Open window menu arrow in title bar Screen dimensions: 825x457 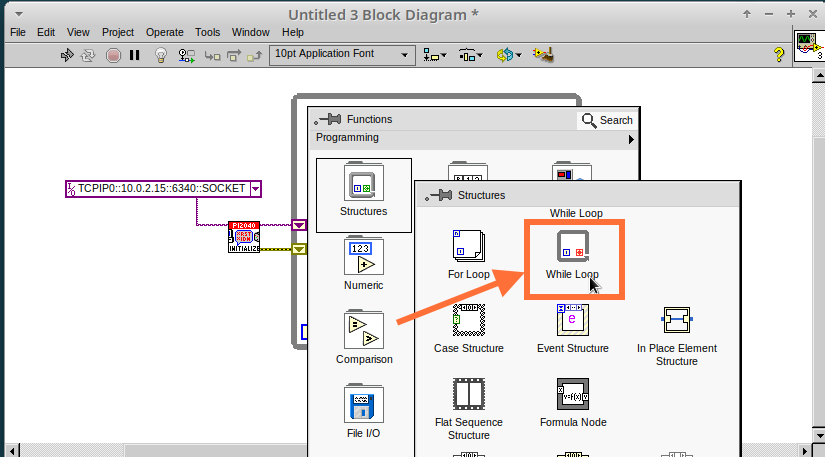[x=18, y=14]
